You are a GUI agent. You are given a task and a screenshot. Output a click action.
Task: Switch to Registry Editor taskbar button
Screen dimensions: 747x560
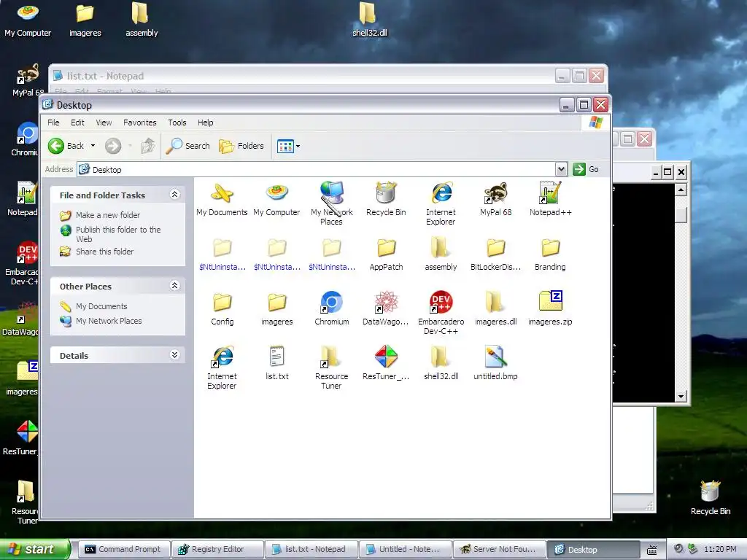point(217,549)
